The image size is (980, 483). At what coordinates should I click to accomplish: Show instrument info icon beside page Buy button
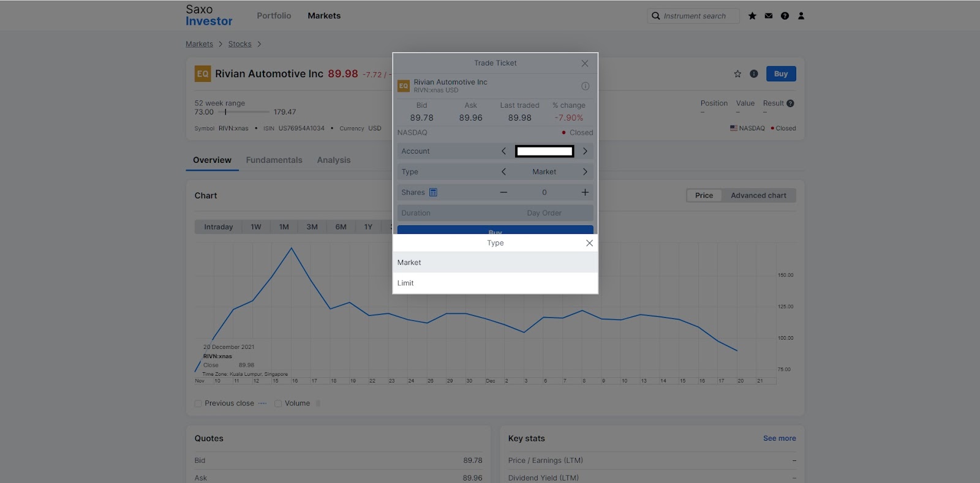(754, 74)
